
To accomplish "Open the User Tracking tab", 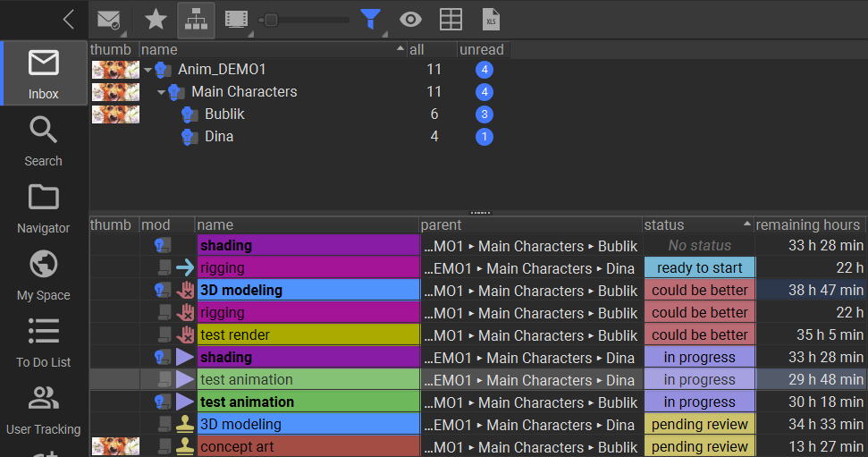I will click(x=43, y=410).
